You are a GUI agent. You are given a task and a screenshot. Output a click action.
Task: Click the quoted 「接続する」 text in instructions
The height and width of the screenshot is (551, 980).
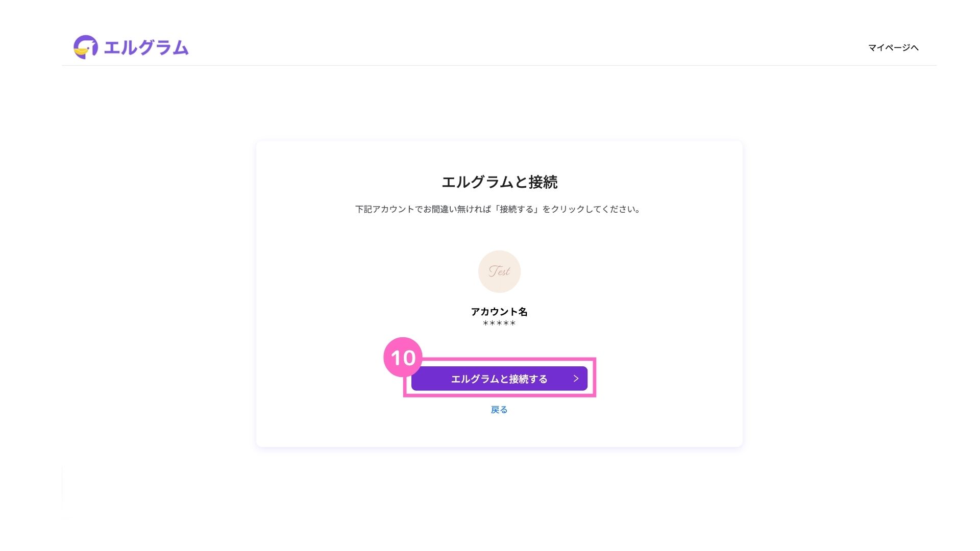point(517,209)
